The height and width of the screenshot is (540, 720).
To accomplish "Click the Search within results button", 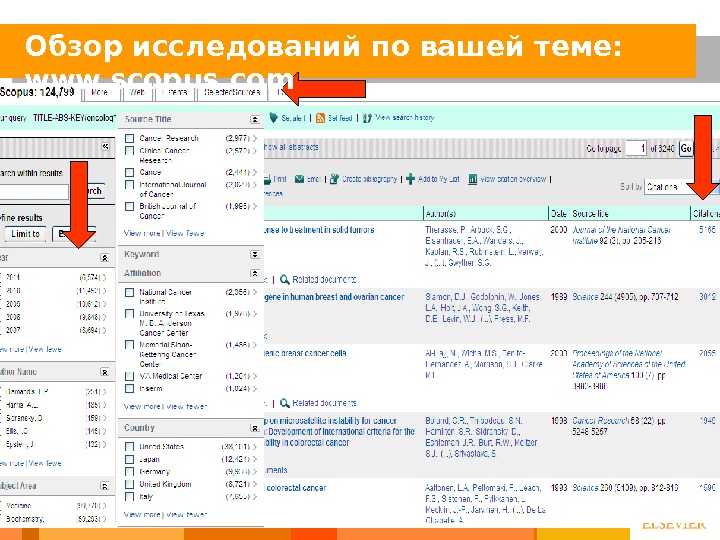I will pyautogui.click(x=93, y=191).
